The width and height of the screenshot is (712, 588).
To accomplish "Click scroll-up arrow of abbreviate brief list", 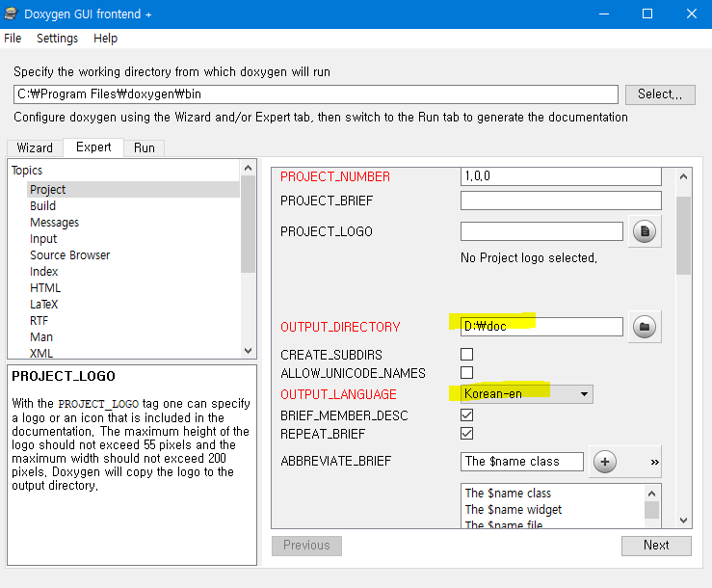I will pyautogui.click(x=652, y=494).
